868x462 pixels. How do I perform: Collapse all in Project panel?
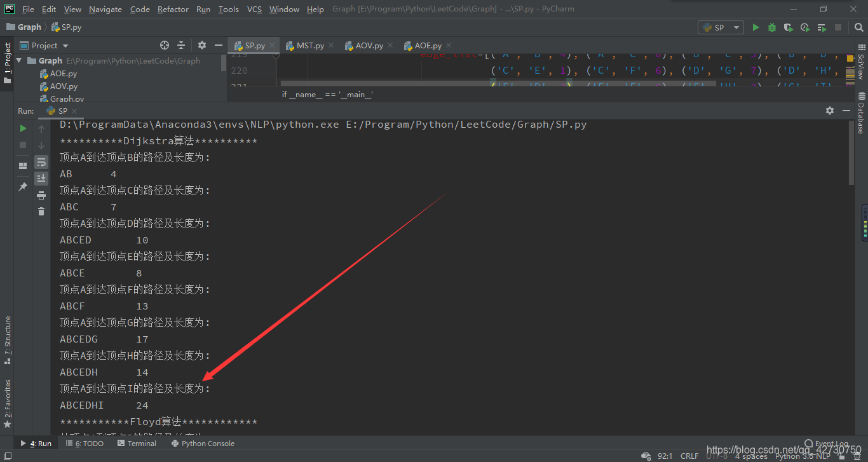click(181, 45)
